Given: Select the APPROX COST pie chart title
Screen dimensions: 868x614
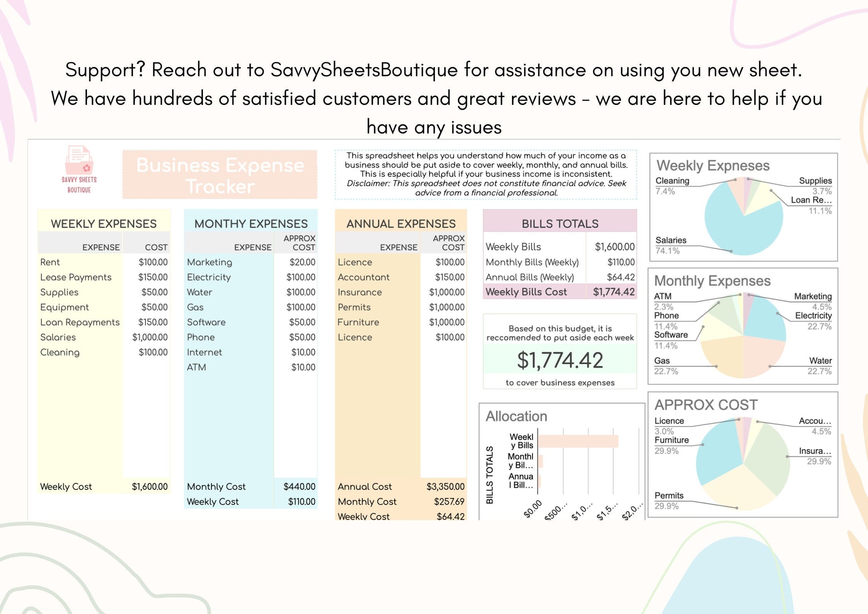Looking at the screenshot, I should 706,405.
